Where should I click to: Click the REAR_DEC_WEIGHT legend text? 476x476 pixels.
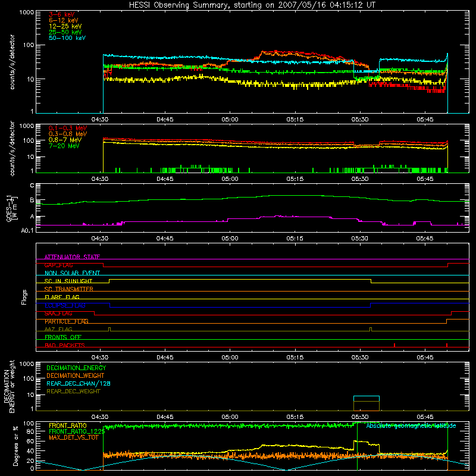tap(73, 392)
